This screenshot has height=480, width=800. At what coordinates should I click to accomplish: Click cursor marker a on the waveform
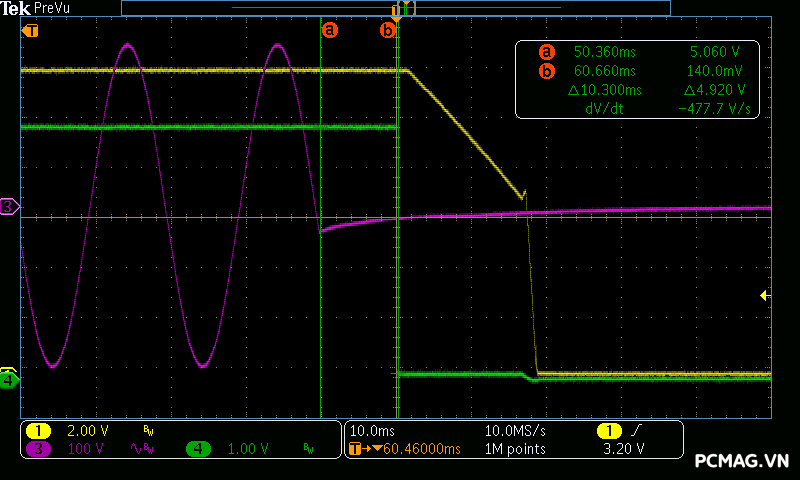[329, 30]
